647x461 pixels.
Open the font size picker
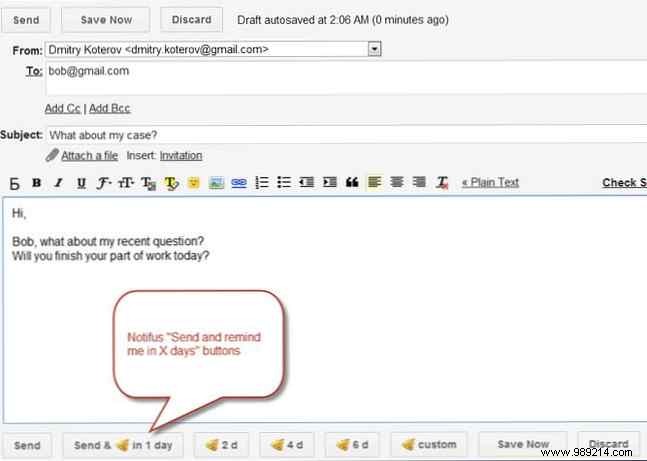126,182
